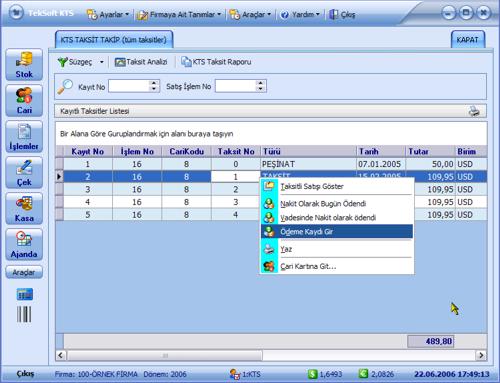Click Çıkış in the status bar

[x=25, y=374]
